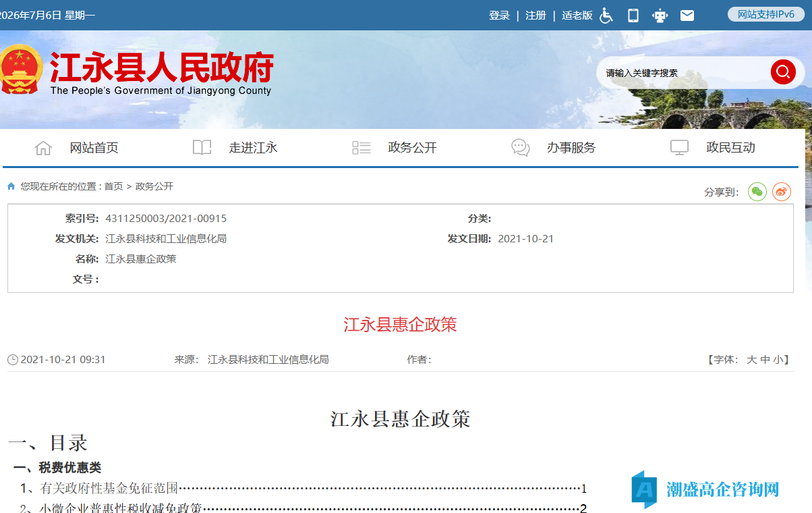Click the 发文日期 value 2021-10-21

(x=525, y=239)
